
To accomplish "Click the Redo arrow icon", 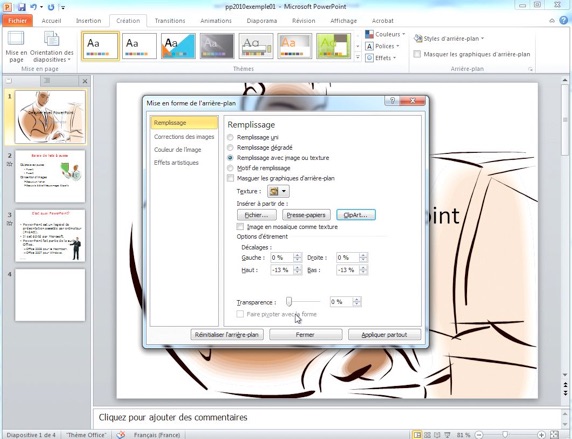I will (x=51, y=7).
